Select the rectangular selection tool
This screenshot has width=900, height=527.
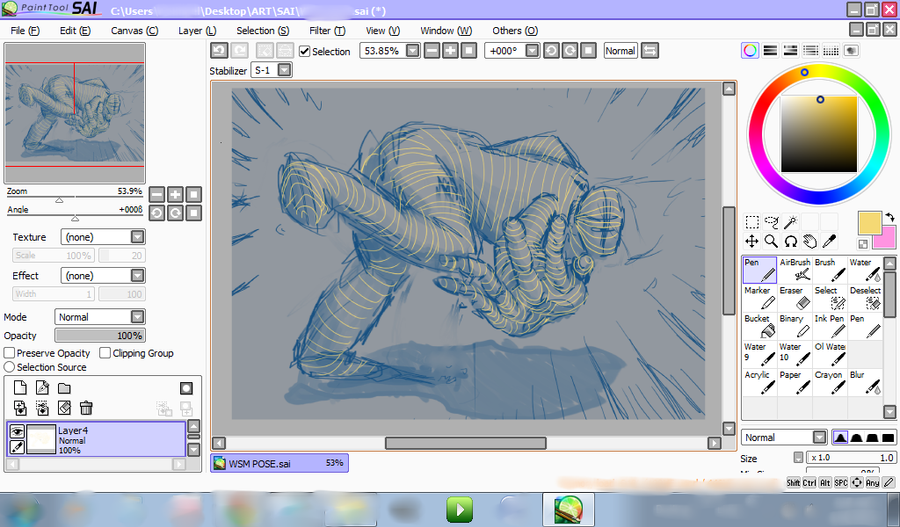pos(752,222)
